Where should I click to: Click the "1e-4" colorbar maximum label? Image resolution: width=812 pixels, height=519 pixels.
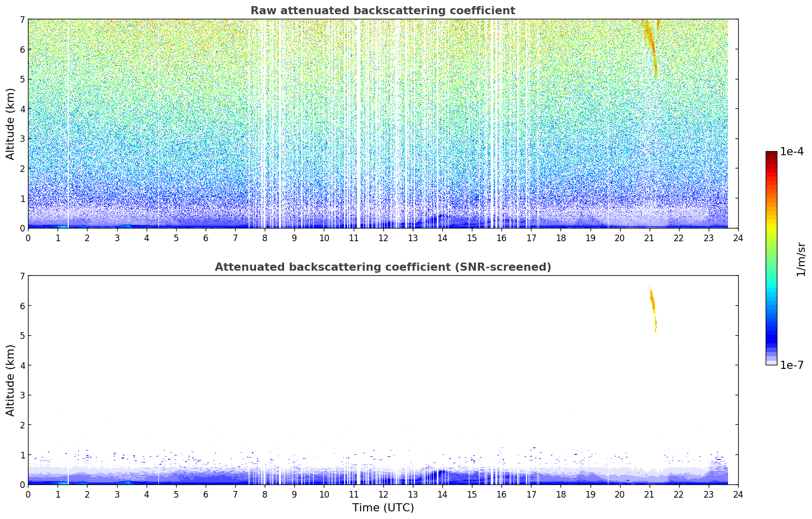click(792, 152)
